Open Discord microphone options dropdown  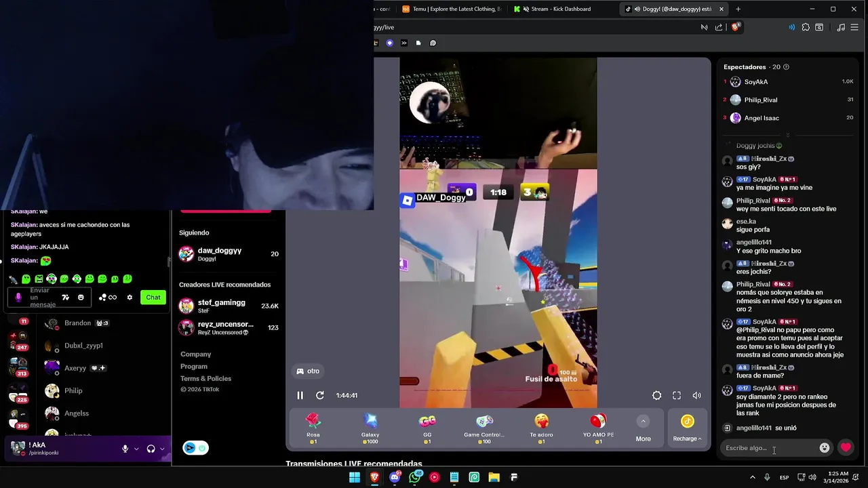point(136,449)
